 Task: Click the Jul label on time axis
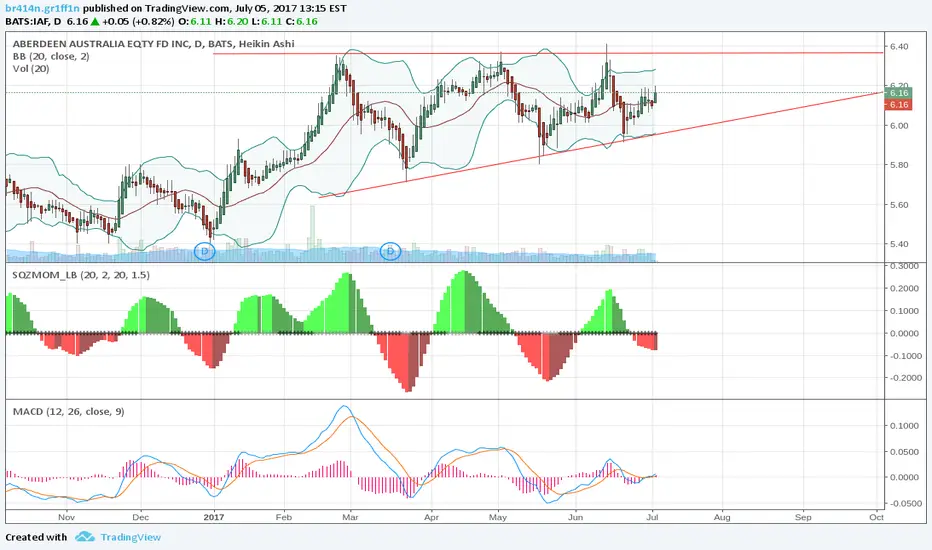653,517
